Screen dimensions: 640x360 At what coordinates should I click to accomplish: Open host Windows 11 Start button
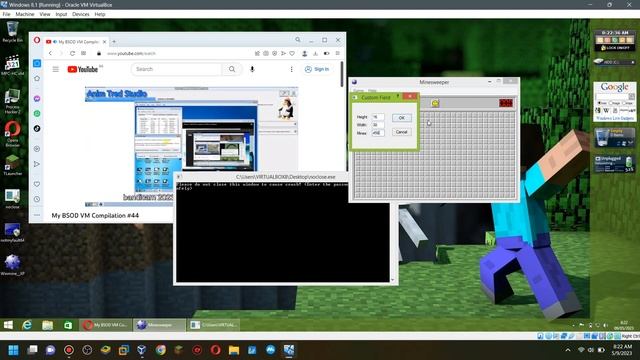[x=13, y=350]
